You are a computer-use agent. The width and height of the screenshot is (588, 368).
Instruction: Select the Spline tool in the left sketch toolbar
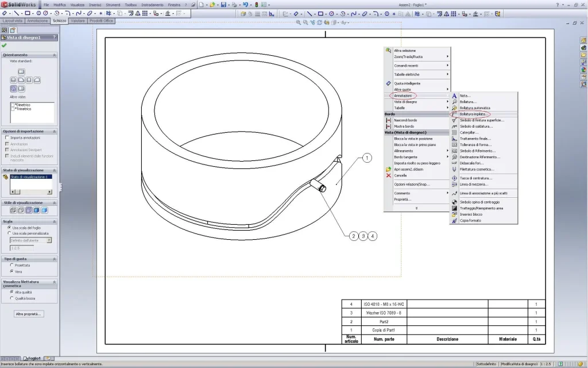coord(78,14)
